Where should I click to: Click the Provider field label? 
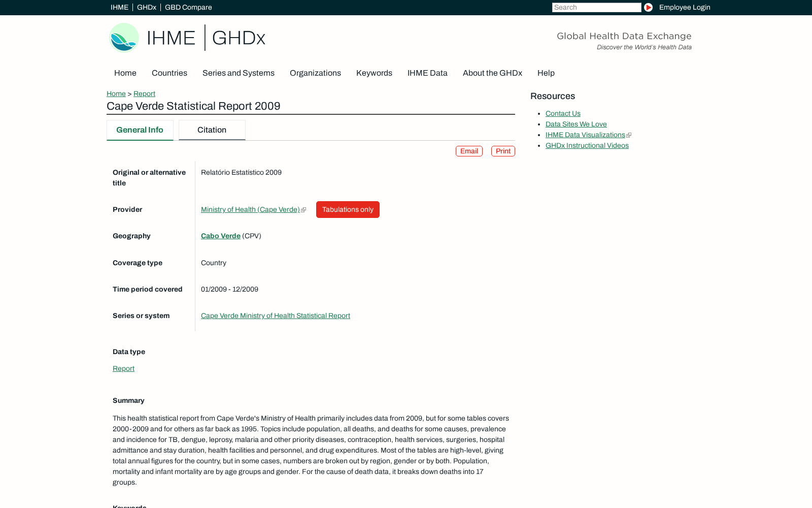click(127, 209)
